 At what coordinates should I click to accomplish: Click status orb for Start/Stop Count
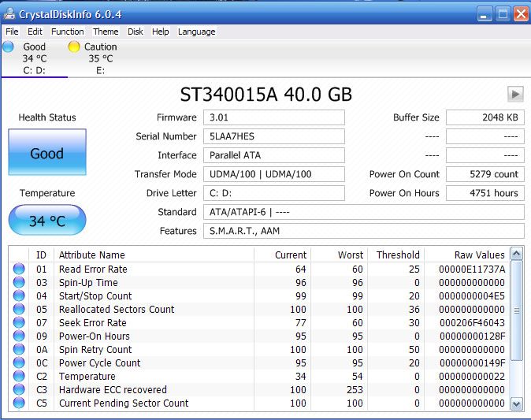19,295
